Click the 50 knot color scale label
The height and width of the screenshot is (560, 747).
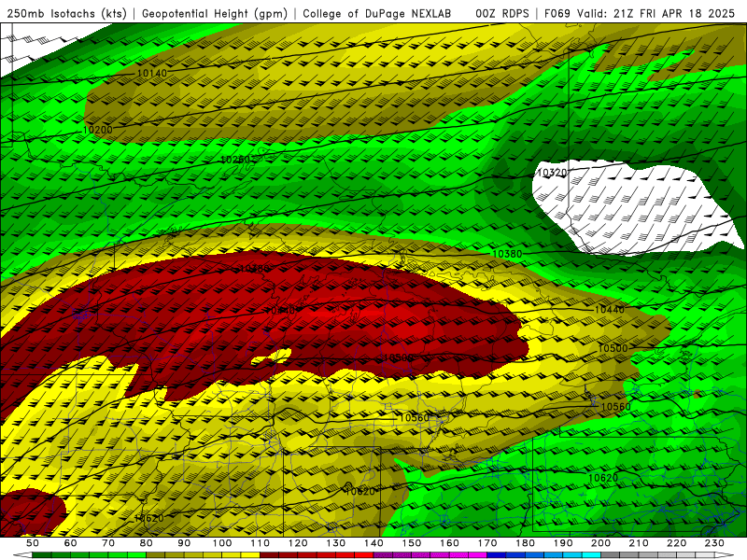[33, 543]
